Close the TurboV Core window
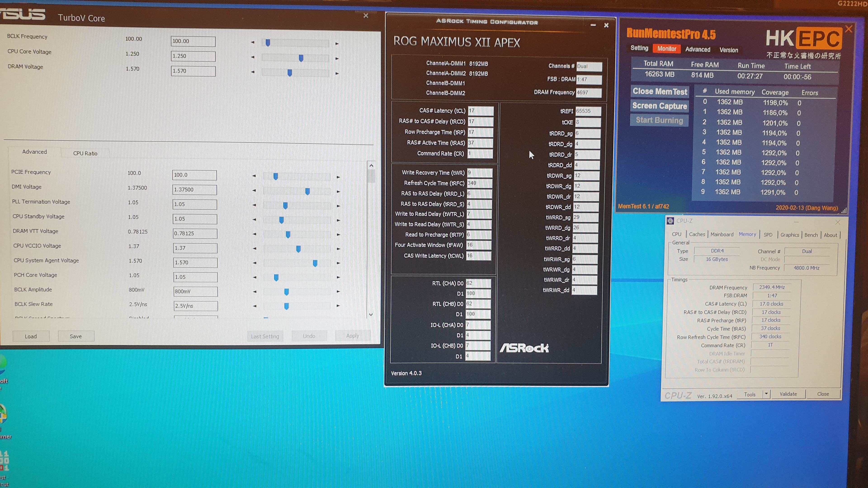Image resolution: width=868 pixels, height=488 pixels. point(366,16)
